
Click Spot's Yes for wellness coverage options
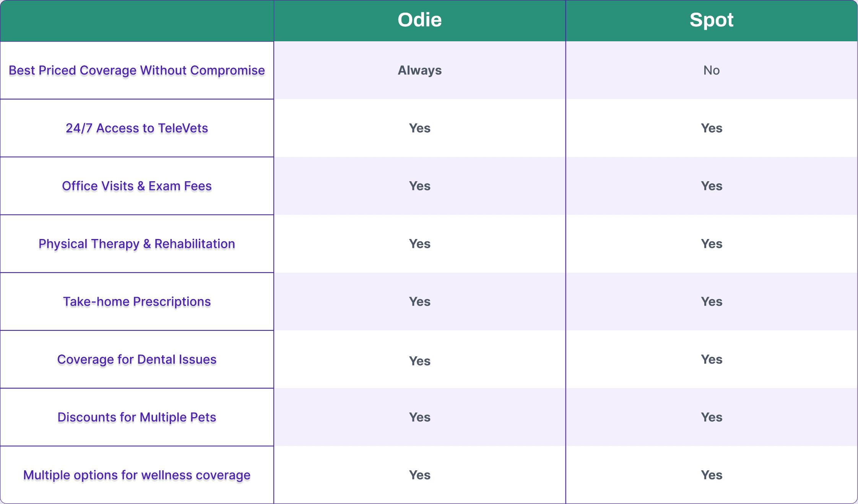[712, 475]
